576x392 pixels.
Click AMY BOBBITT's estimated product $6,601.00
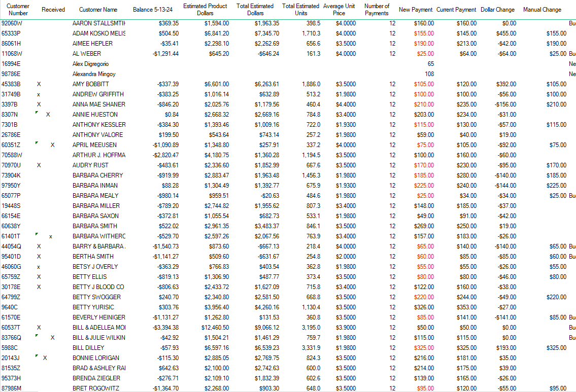(x=217, y=84)
